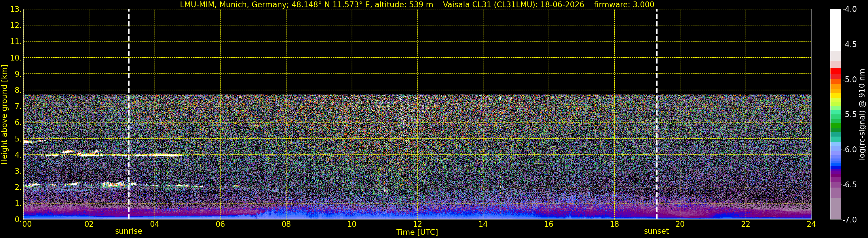Screen dimensions: 868x238
Task: Click the white cloud layer at 4 km height
Action: pos(111,155)
